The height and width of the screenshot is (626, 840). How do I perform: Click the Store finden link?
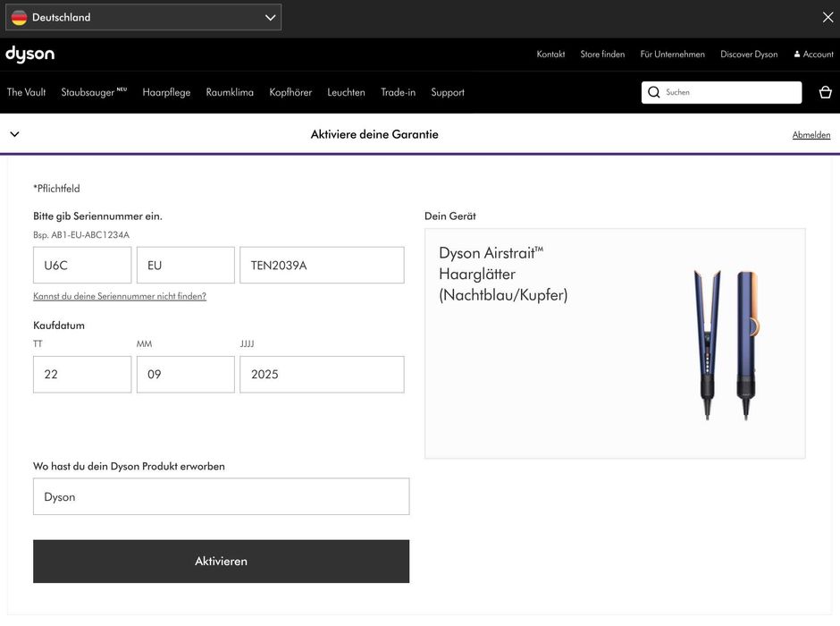coord(602,55)
